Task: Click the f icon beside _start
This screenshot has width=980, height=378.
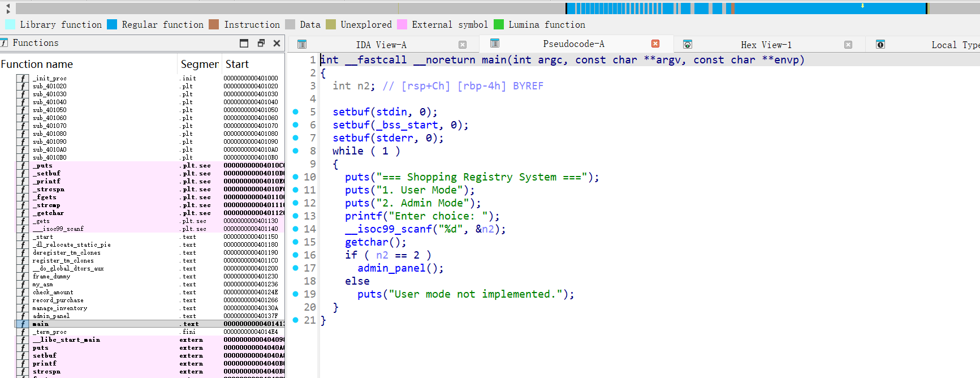Action: tap(23, 237)
